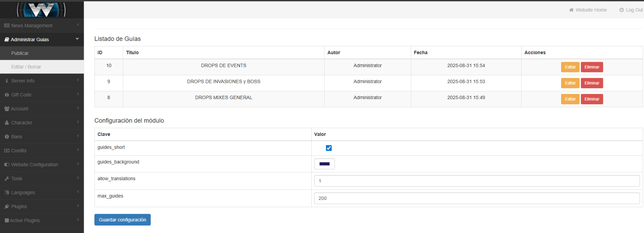The image size is (644, 233).
Task: Click the max_guides input field
Action: pyautogui.click(x=477, y=198)
